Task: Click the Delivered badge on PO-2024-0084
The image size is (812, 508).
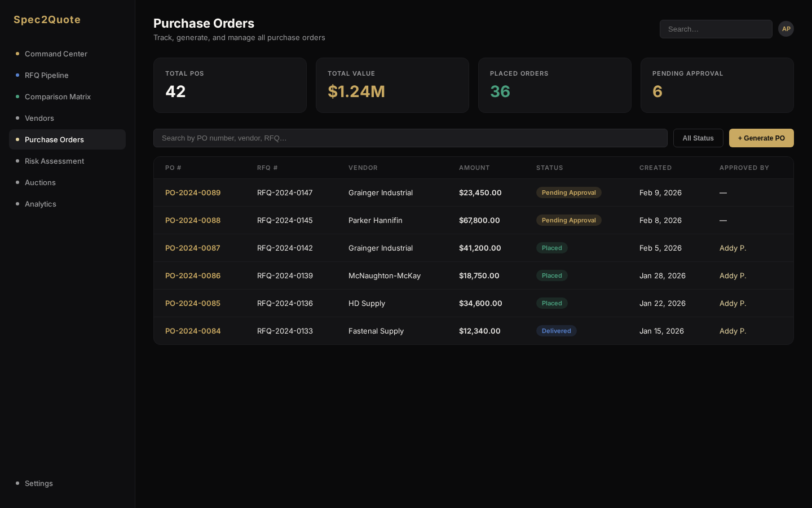Action: pyautogui.click(x=557, y=331)
